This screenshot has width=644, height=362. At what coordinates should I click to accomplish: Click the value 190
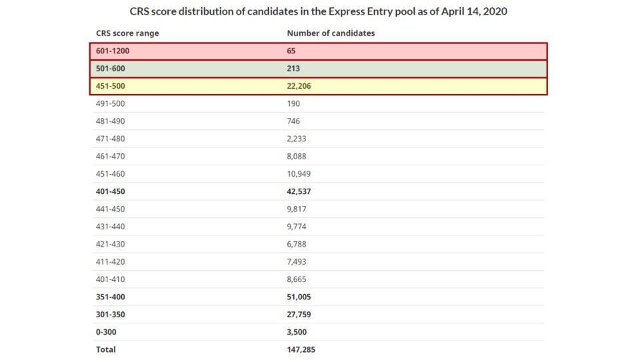[293, 103]
